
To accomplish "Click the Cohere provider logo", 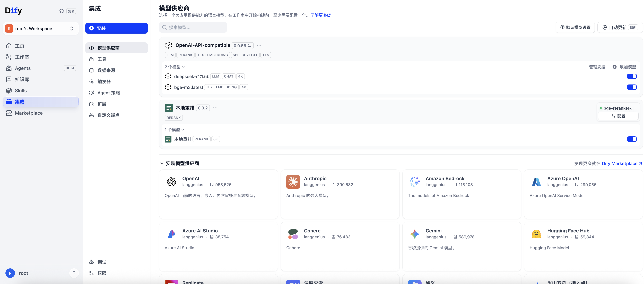I will [x=293, y=234].
